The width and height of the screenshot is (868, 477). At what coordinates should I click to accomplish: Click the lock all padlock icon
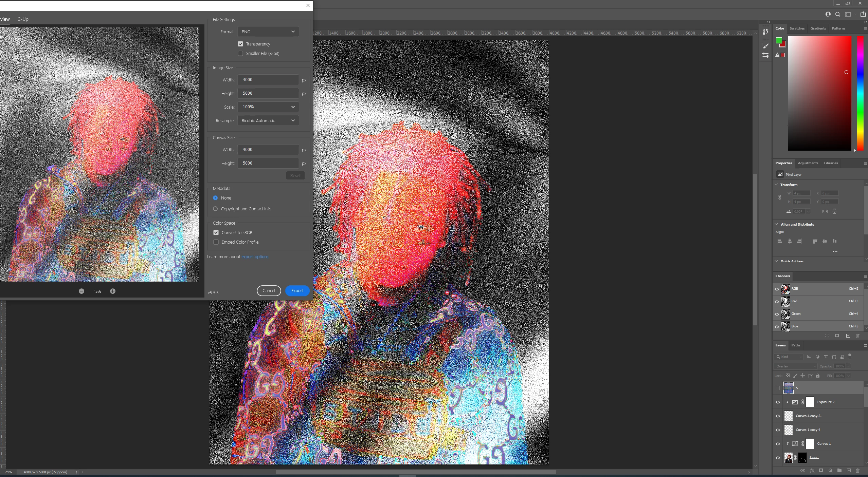tap(818, 376)
